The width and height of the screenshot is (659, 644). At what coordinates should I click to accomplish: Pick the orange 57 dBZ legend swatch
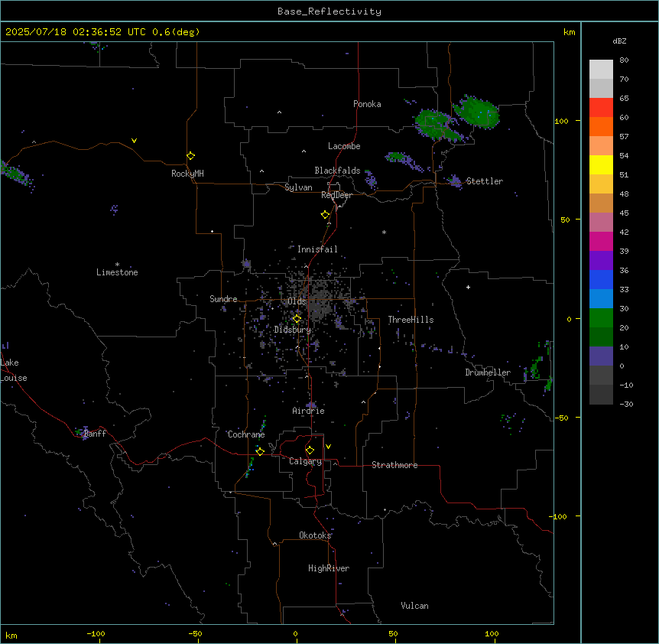point(601,126)
